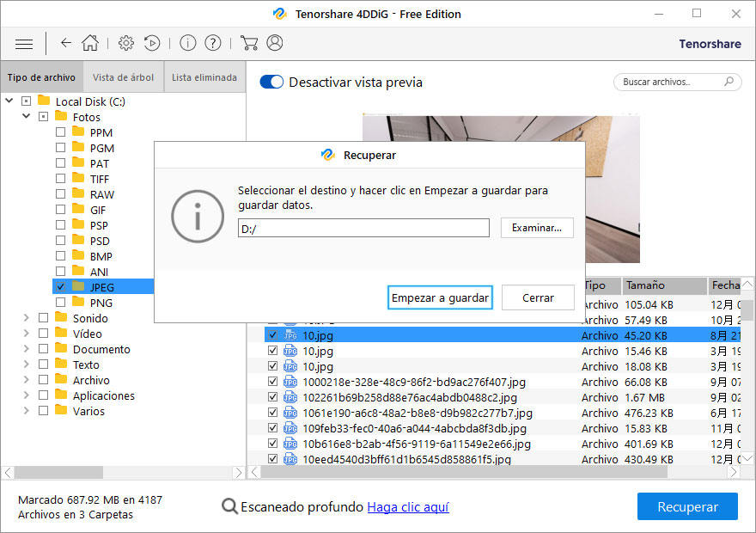Select BMP folder in tree
Image resolution: width=756 pixels, height=533 pixels.
pos(101,256)
